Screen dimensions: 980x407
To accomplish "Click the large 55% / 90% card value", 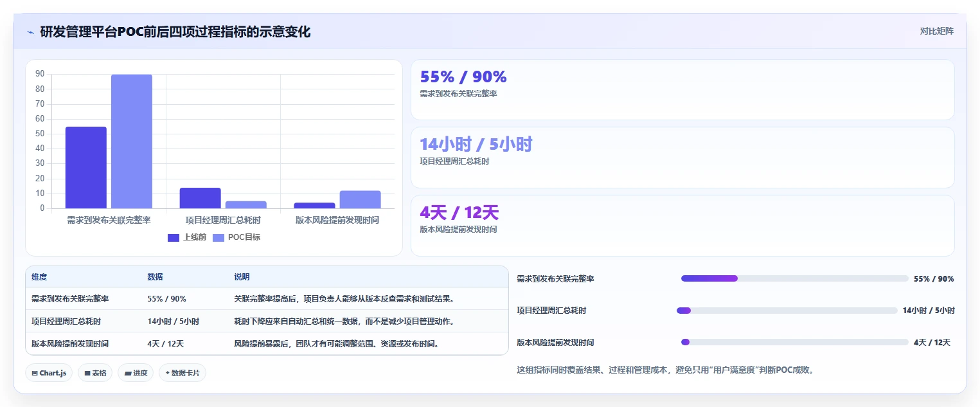I will click(463, 77).
